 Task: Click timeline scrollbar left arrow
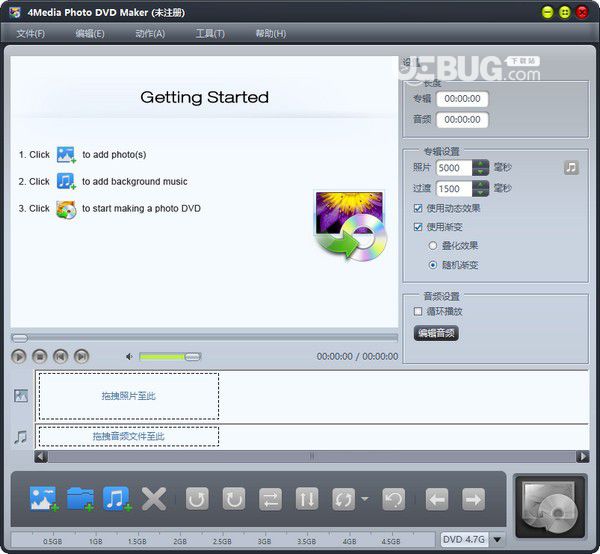[x=41, y=456]
